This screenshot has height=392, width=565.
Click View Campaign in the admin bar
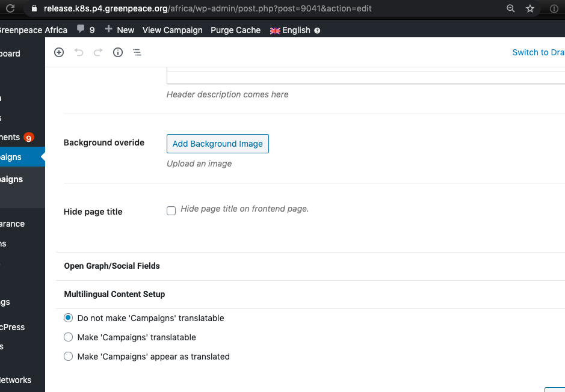pos(172,30)
